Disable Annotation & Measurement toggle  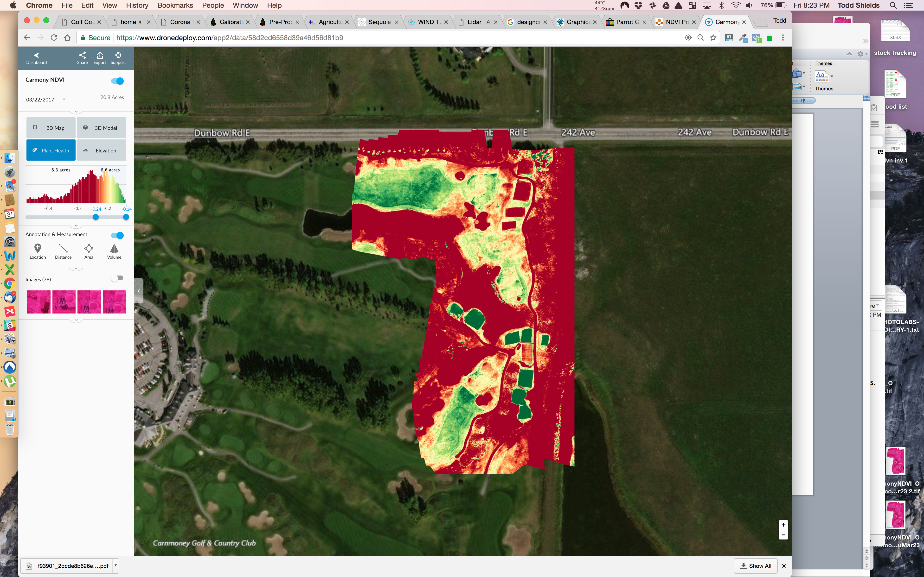[118, 235]
